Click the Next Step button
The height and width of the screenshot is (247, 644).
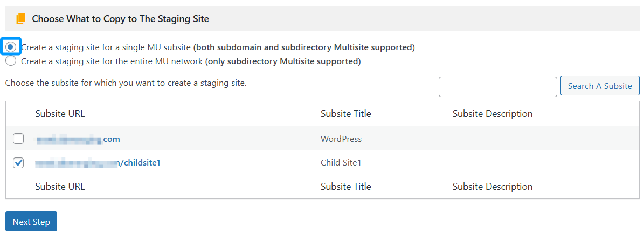click(x=31, y=222)
